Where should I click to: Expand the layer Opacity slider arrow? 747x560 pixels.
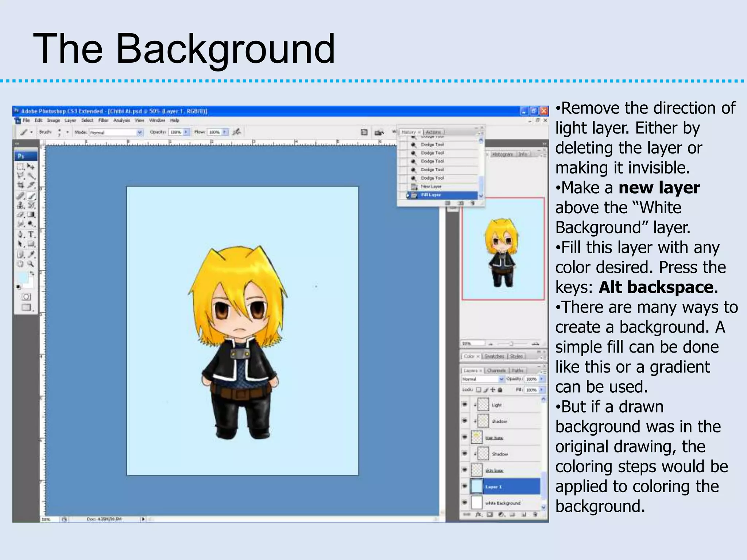pos(542,379)
